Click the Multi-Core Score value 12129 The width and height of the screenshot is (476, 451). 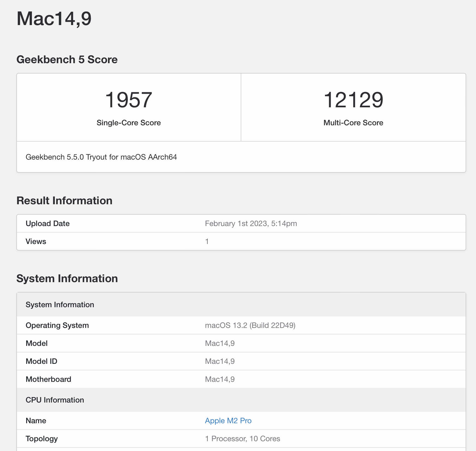tap(353, 101)
